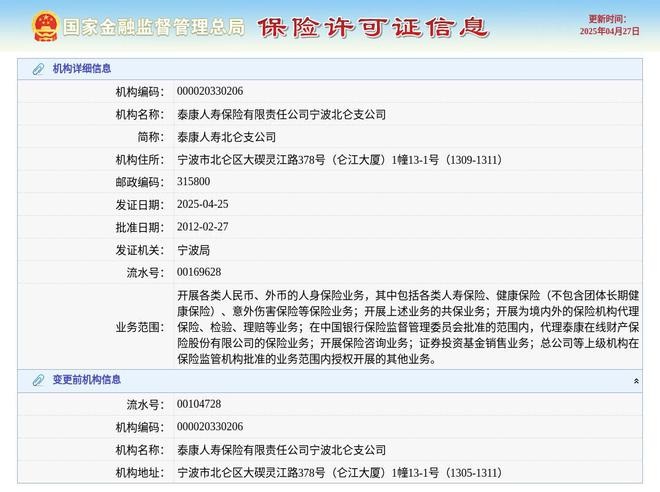Screen dimensions: 660x492
Task: Click the 机构名称 value under 变更前机构信息
Action: (281, 450)
